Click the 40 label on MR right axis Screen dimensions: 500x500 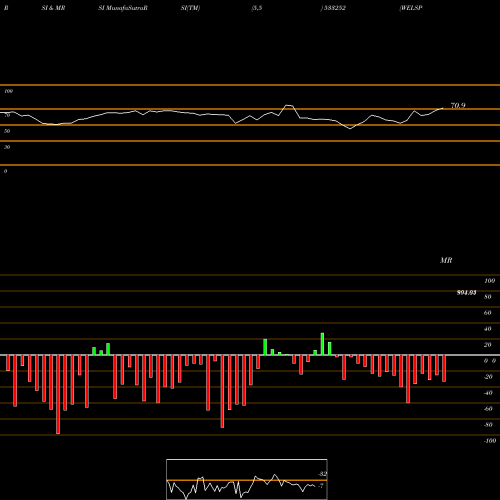(488, 329)
